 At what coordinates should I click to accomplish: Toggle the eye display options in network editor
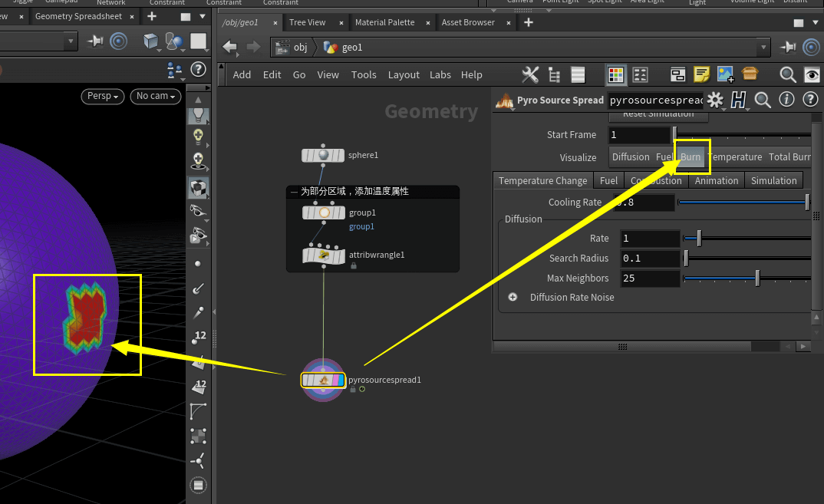812,74
